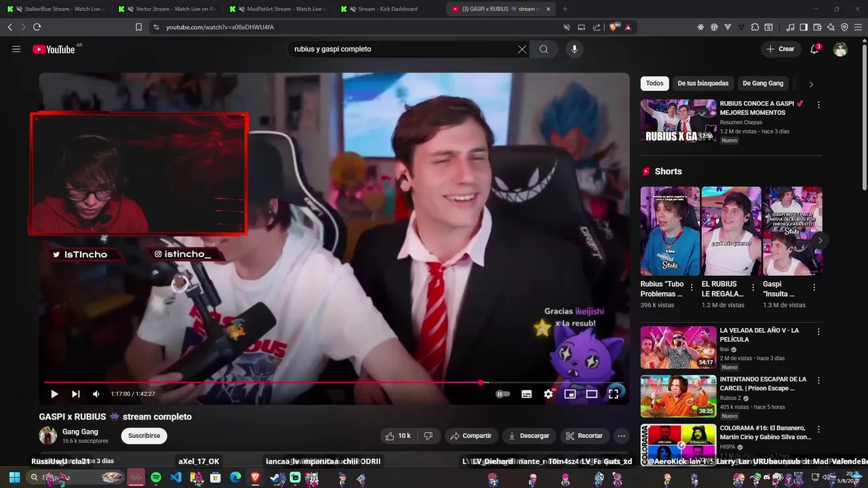The height and width of the screenshot is (488, 868).
Task: Share the video via Compartir
Action: 471,436
